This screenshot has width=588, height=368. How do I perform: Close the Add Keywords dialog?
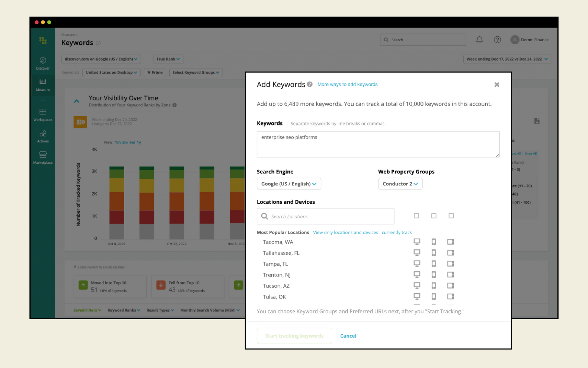tap(497, 85)
